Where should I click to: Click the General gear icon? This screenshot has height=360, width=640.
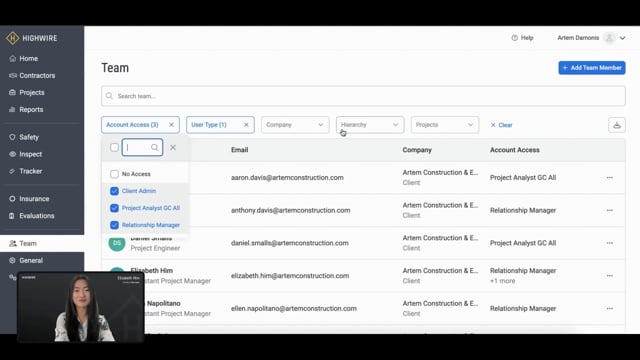click(12, 260)
